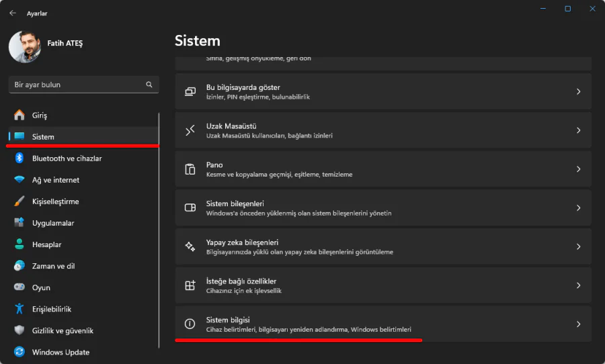Open 'Bu bilgisayarda göster' settings
The width and height of the screenshot is (605, 364).
pyautogui.click(x=383, y=91)
